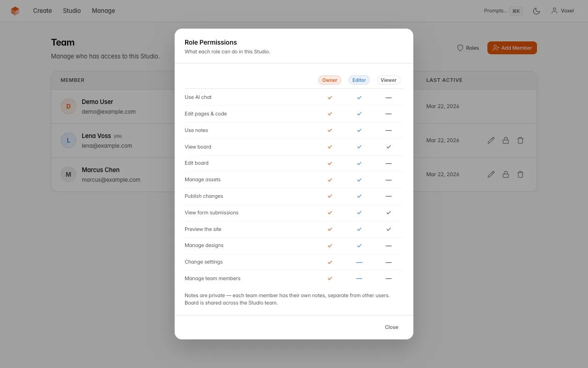
Task: Lock Lena Voss's account using padlock icon
Action: [506, 140]
